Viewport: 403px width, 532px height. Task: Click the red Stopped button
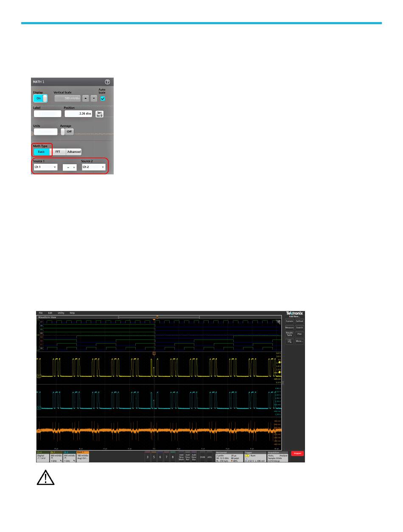tap(297, 454)
